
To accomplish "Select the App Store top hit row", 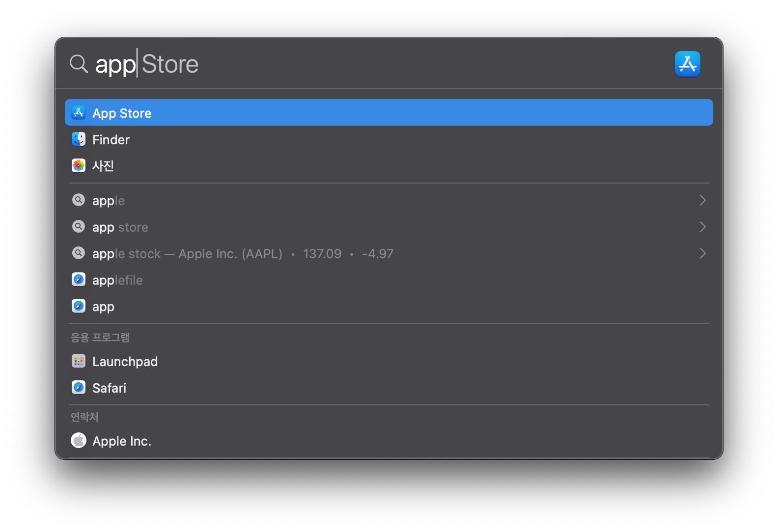I will tap(389, 112).
